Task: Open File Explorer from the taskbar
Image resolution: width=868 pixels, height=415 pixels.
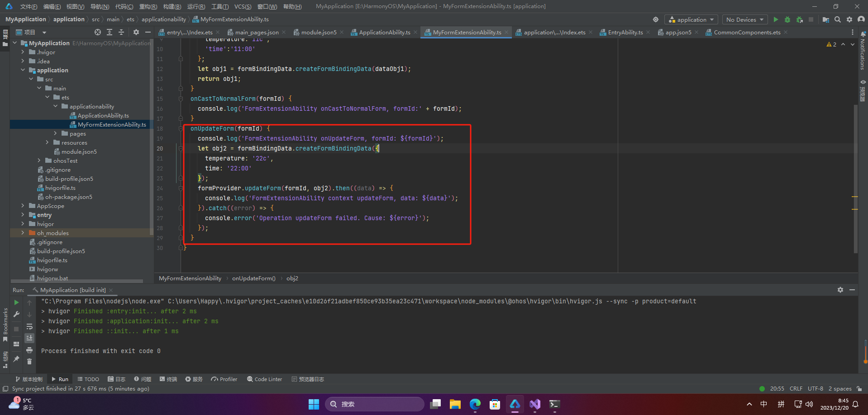Action: pyautogui.click(x=455, y=404)
